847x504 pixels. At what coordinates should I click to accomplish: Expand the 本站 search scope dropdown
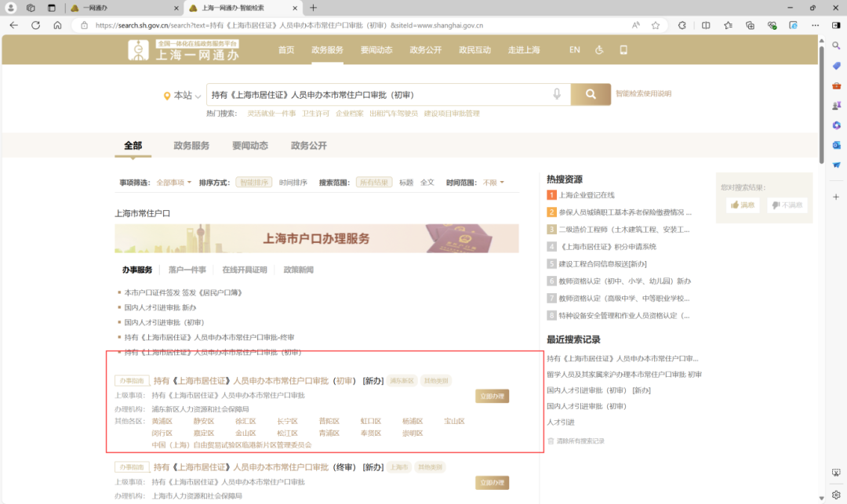(x=183, y=96)
